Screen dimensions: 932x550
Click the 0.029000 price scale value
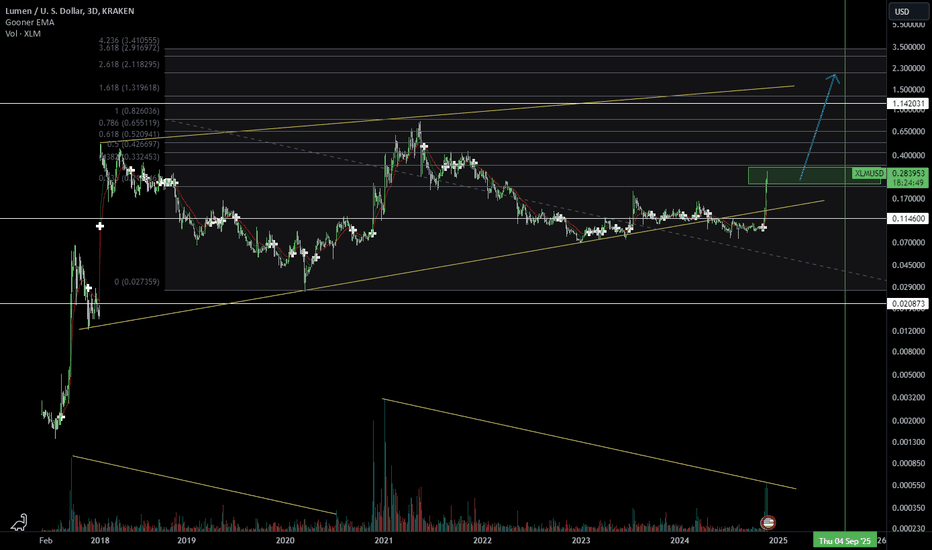coord(908,287)
